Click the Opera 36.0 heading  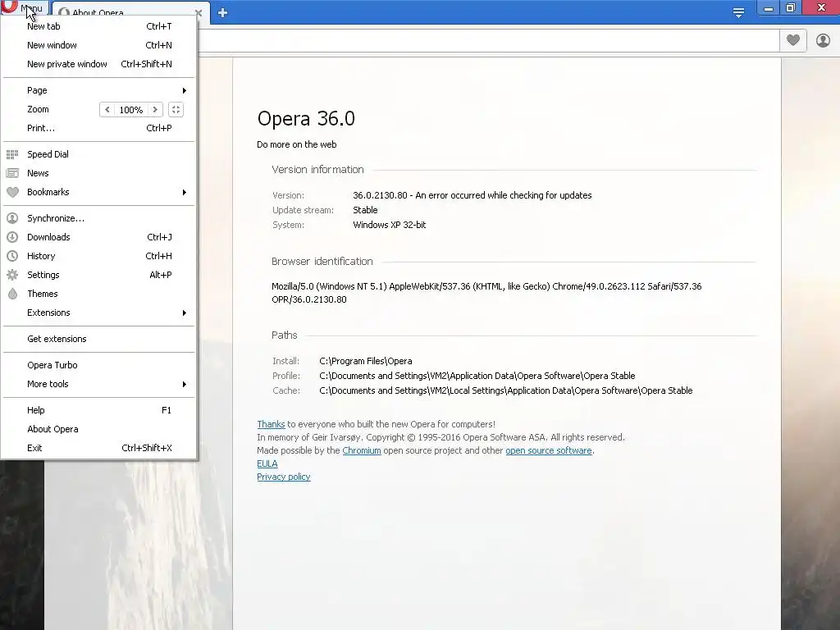click(306, 118)
